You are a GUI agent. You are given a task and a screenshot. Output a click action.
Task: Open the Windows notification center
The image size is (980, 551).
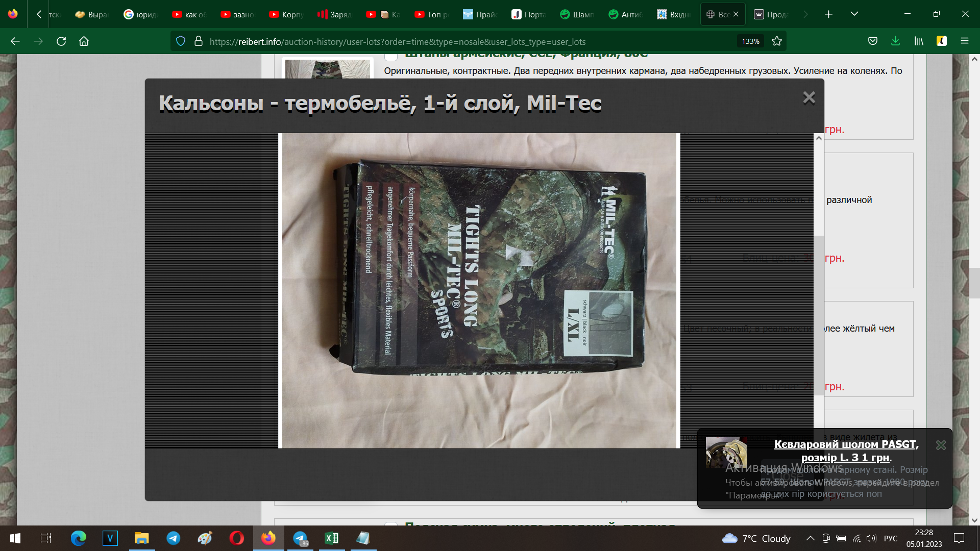click(959, 538)
